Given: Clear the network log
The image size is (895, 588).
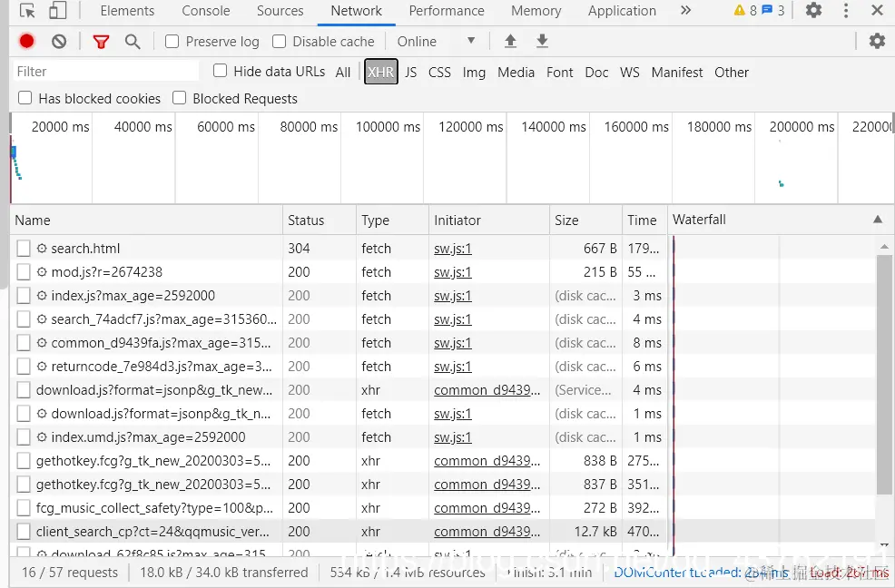Looking at the screenshot, I should click(x=59, y=41).
